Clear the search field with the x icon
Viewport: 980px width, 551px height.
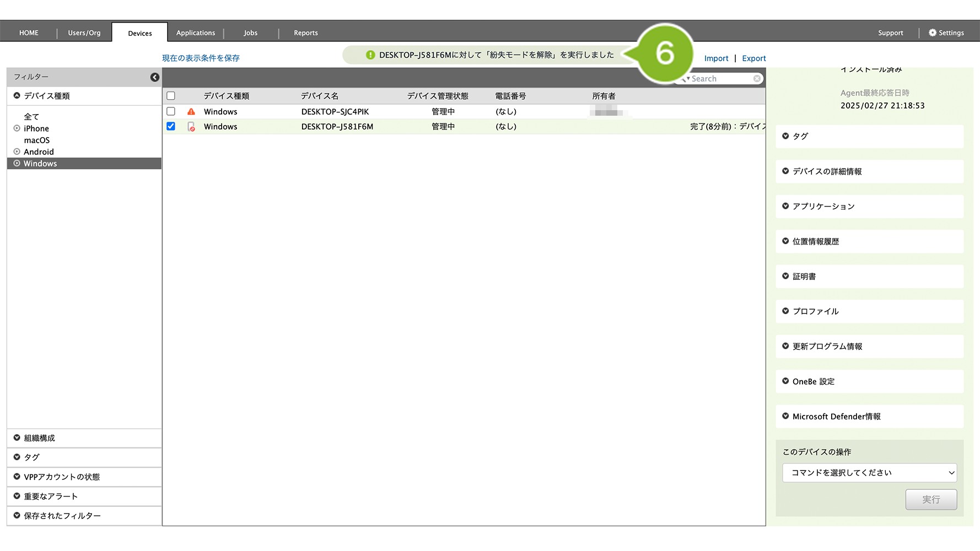(x=757, y=79)
